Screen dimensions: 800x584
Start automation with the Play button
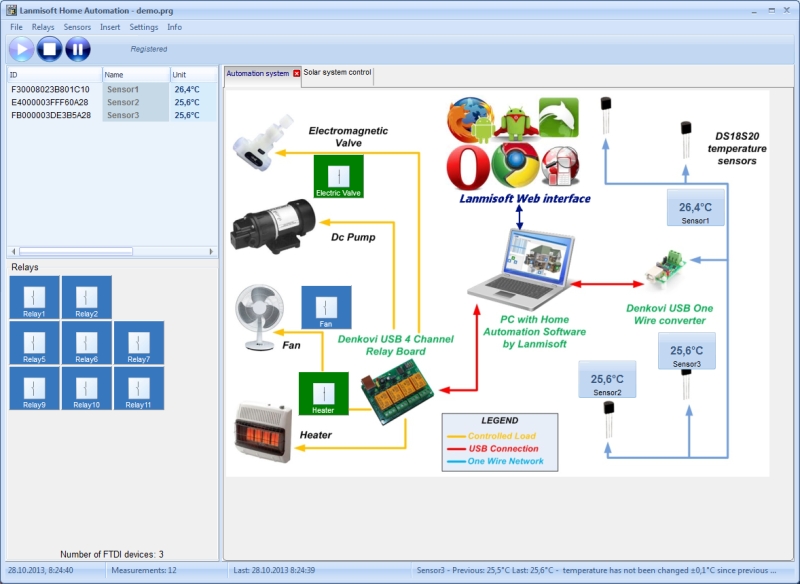(21, 49)
